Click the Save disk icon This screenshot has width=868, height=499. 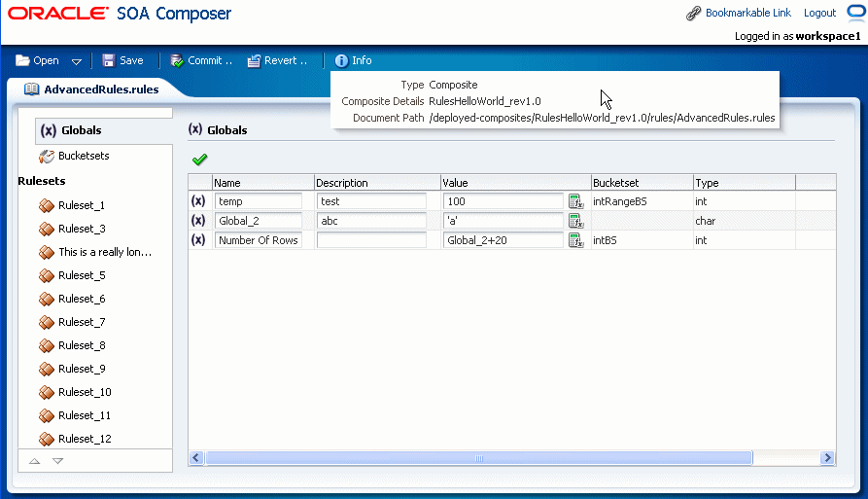tap(109, 61)
